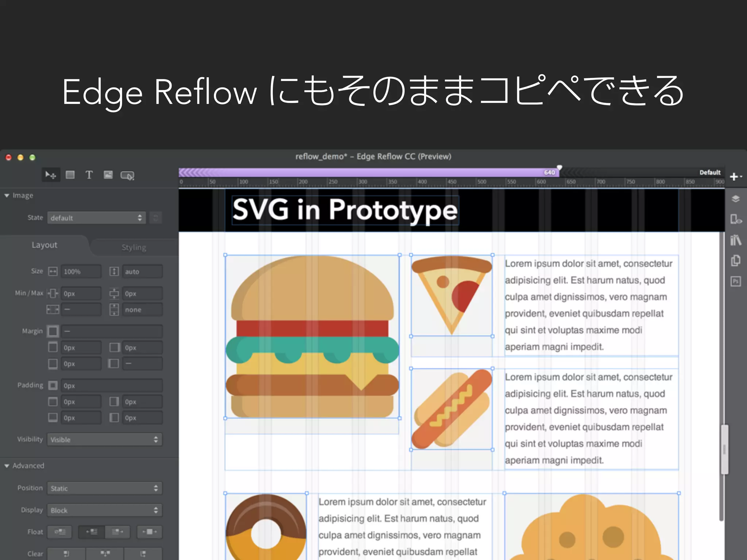Select Float none option
Screen dimensions: 747x560
pyautogui.click(x=60, y=532)
